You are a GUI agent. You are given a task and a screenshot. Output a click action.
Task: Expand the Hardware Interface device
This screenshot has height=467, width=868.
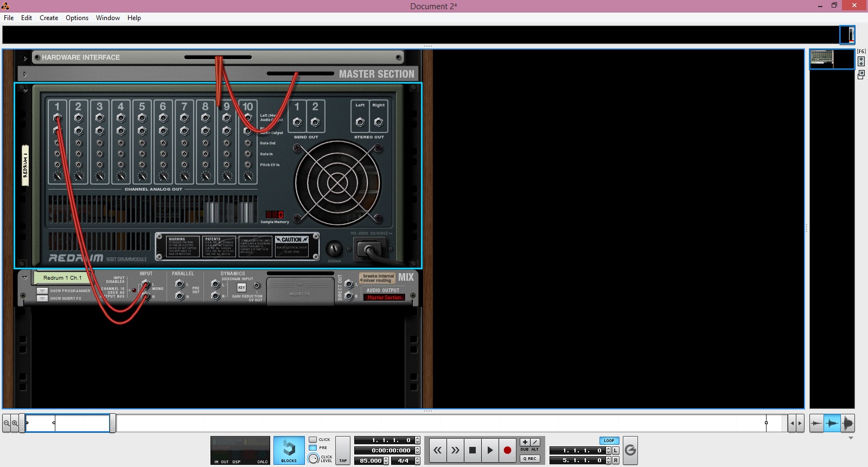25,58
